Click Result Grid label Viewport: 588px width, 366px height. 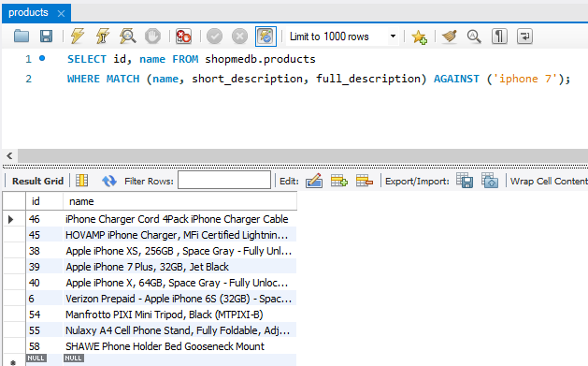coord(37,181)
